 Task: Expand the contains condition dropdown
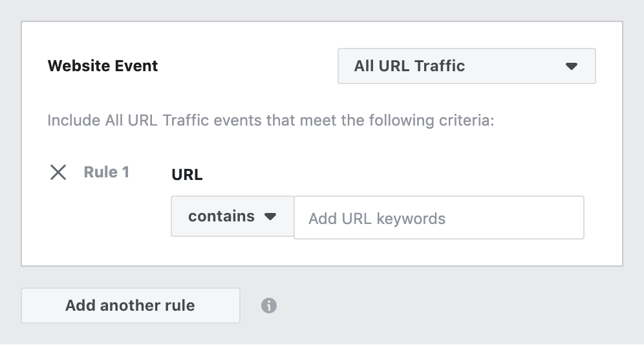[232, 217]
